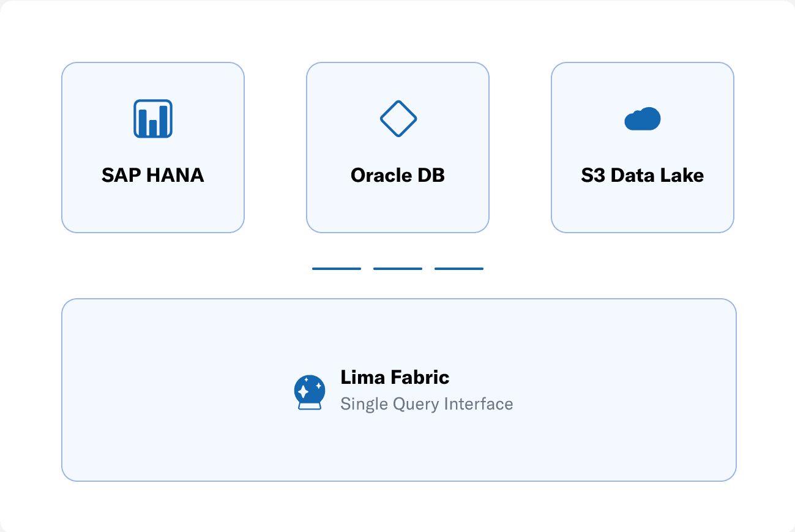Click the Oracle DB diamond icon
Viewport: 795px width, 532px height.
tap(398, 118)
